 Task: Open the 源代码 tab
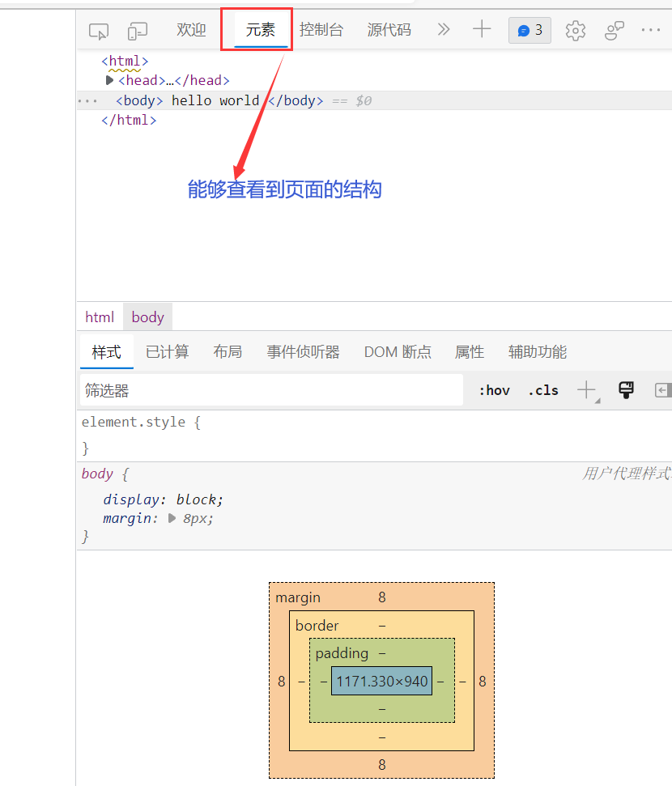tap(389, 30)
